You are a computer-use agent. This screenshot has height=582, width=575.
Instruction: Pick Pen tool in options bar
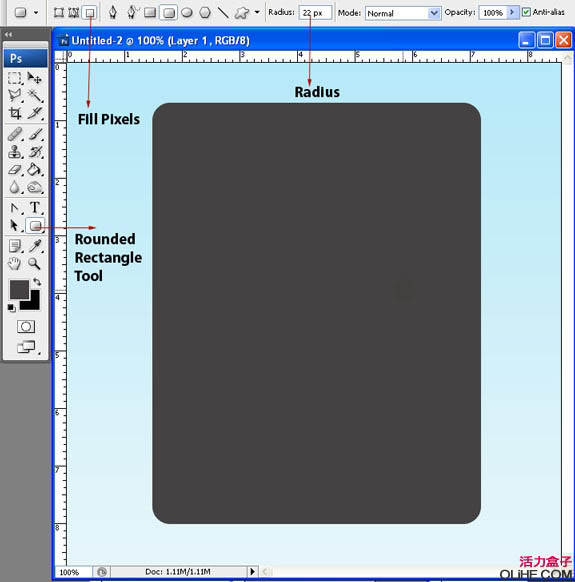[x=113, y=13]
